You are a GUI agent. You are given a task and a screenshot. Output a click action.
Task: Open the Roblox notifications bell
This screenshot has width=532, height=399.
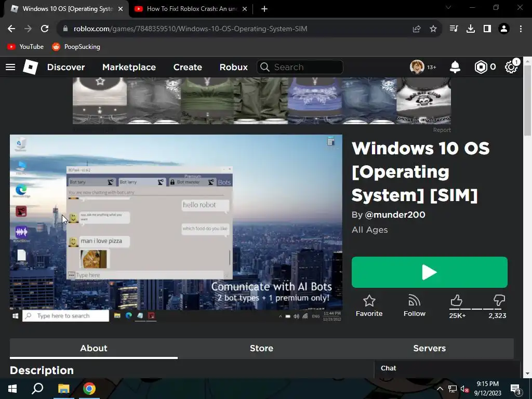(x=455, y=67)
